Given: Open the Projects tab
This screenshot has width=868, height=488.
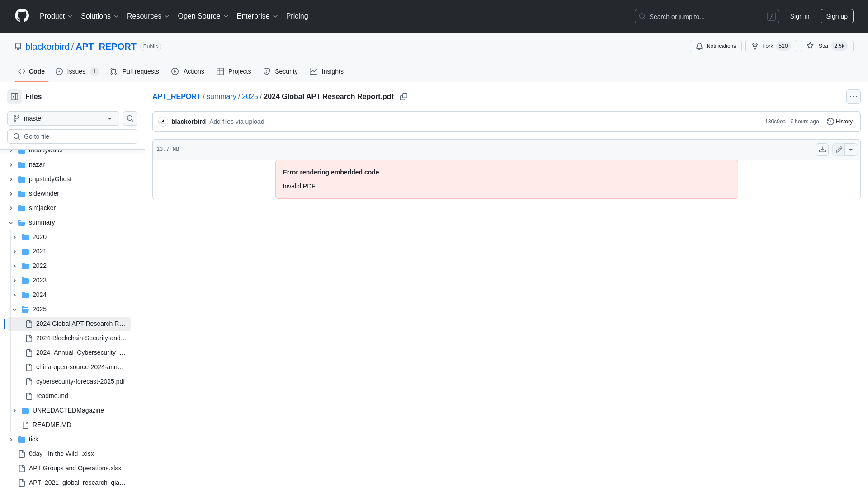Looking at the screenshot, I should tap(234, 71).
